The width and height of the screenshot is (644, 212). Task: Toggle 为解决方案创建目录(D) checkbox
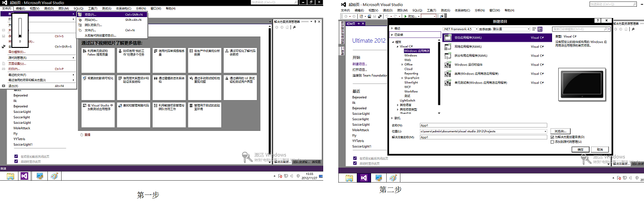[552, 137]
